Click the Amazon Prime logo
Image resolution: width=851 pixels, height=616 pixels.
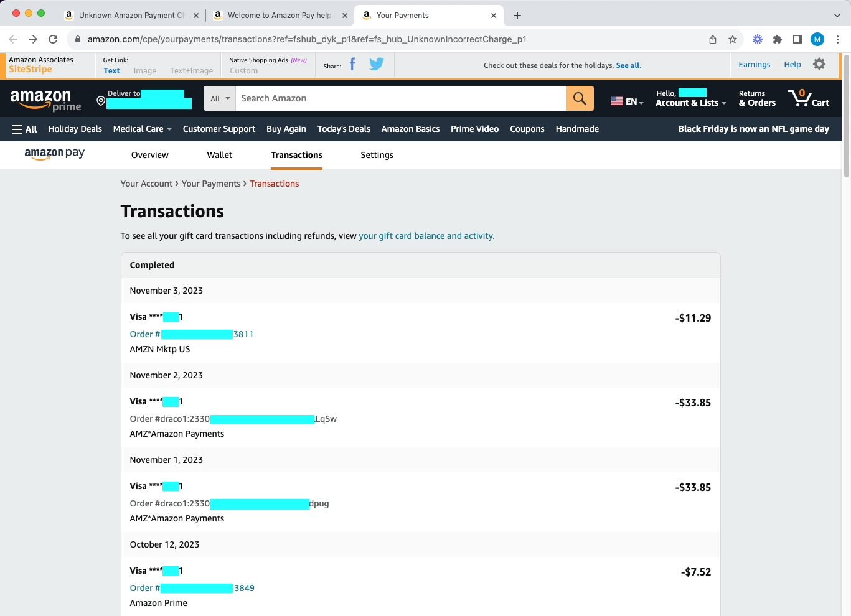[x=46, y=100]
